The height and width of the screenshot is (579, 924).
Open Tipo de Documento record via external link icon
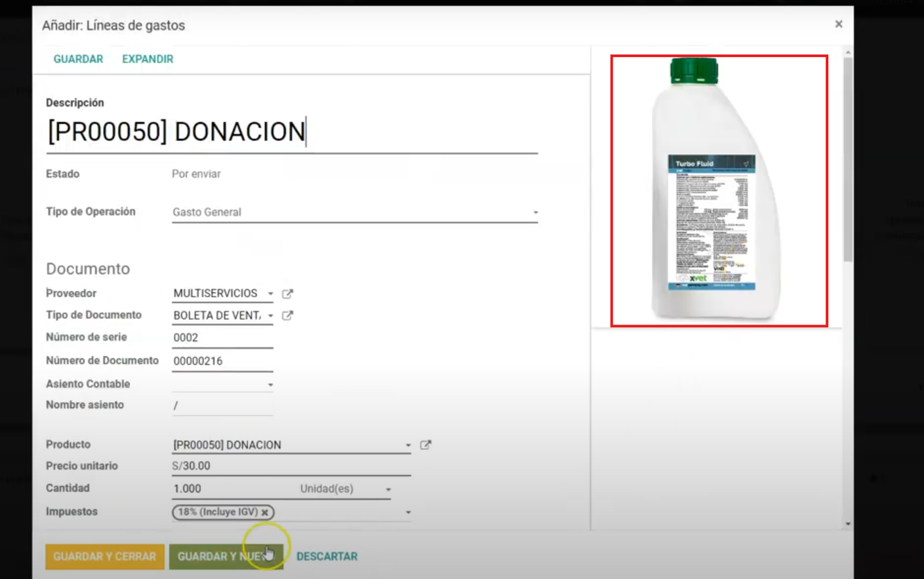(x=287, y=315)
